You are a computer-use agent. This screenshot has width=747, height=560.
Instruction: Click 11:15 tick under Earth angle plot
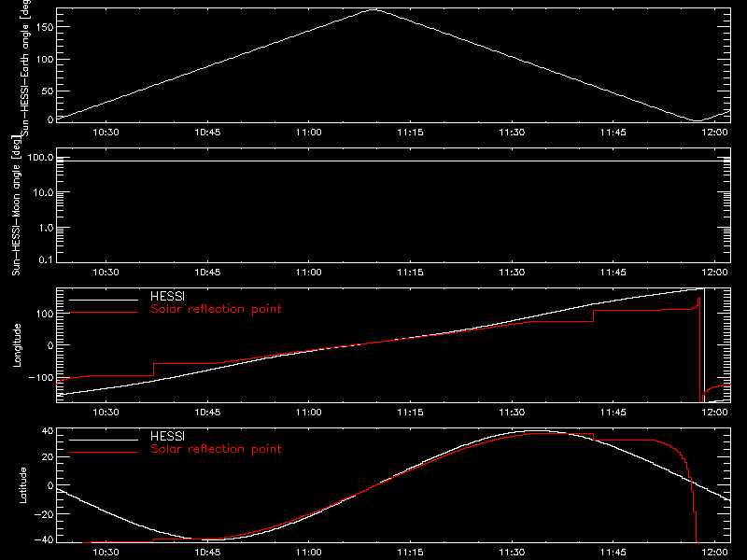(410, 133)
